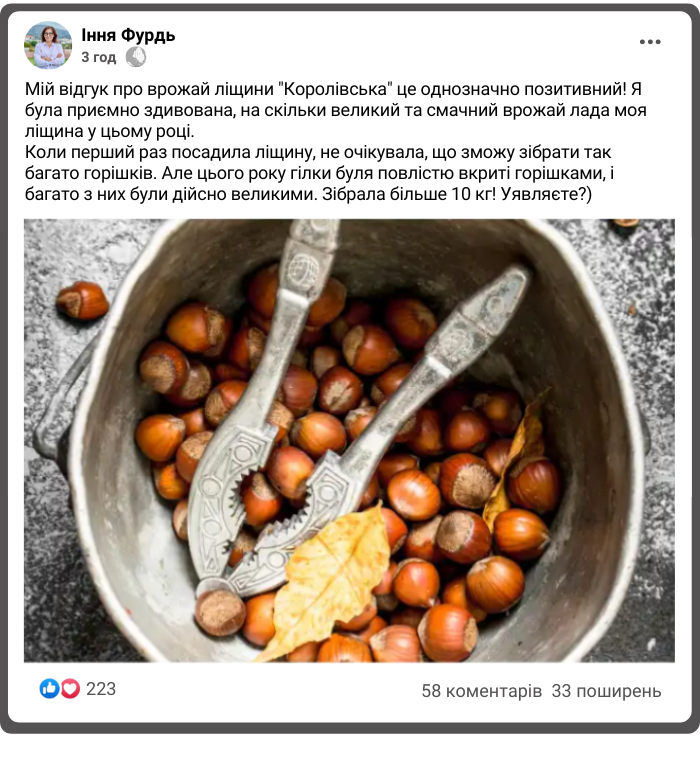Click the '3 год' post timestamp
Screen dimensions: 700x768
[98, 57]
